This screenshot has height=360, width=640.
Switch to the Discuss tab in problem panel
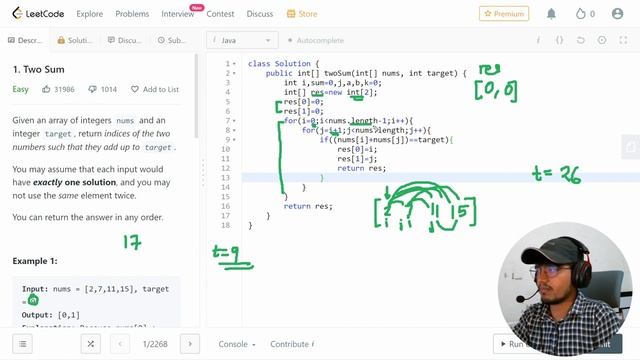point(124,40)
